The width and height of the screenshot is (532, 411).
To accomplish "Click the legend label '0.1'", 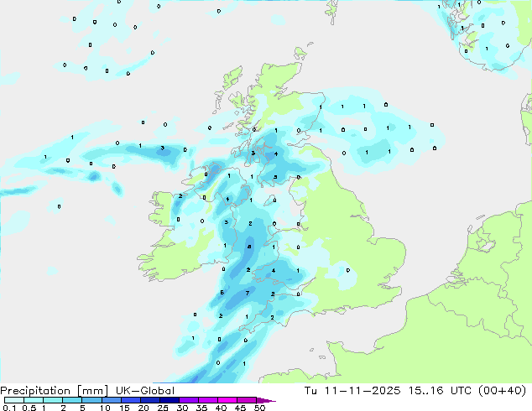I will pos(8,408).
